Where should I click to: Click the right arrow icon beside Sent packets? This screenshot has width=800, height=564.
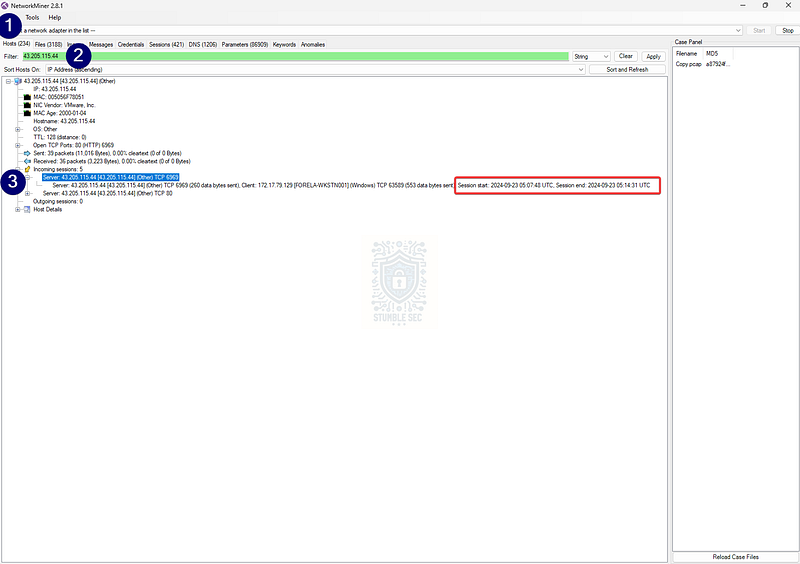point(27,153)
